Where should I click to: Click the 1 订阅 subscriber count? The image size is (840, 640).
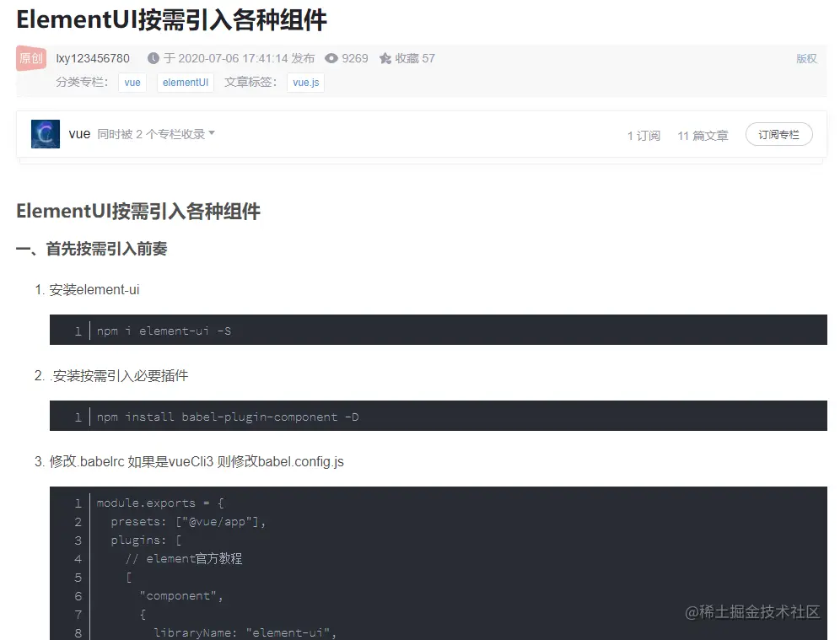pyautogui.click(x=644, y=136)
